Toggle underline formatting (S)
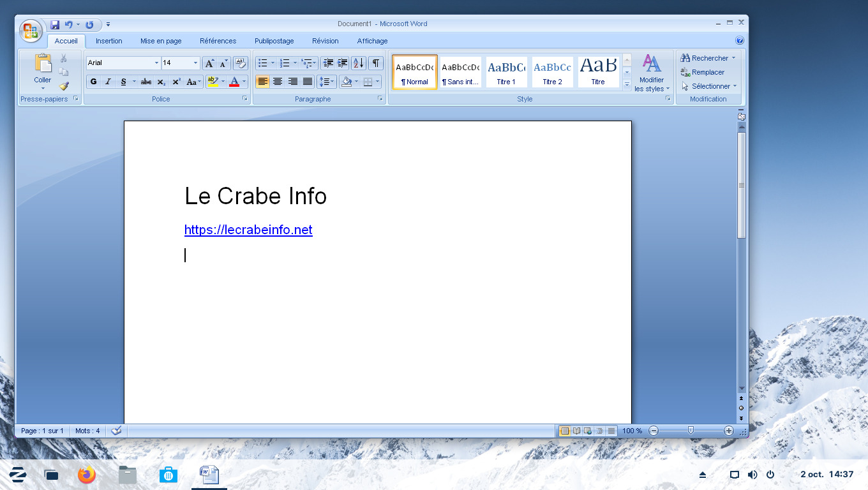The width and height of the screenshot is (868, 490). pyautogui.click(x=123, y=82)
